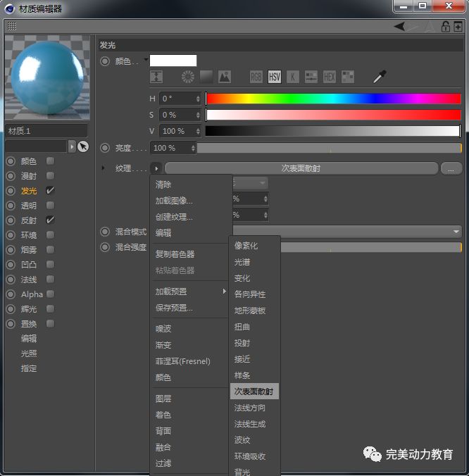Image resolution: width=469 pixels, height=476 pixels.
Task: Pick a color with the eyedropper tool
Action: tap(380, 77)
